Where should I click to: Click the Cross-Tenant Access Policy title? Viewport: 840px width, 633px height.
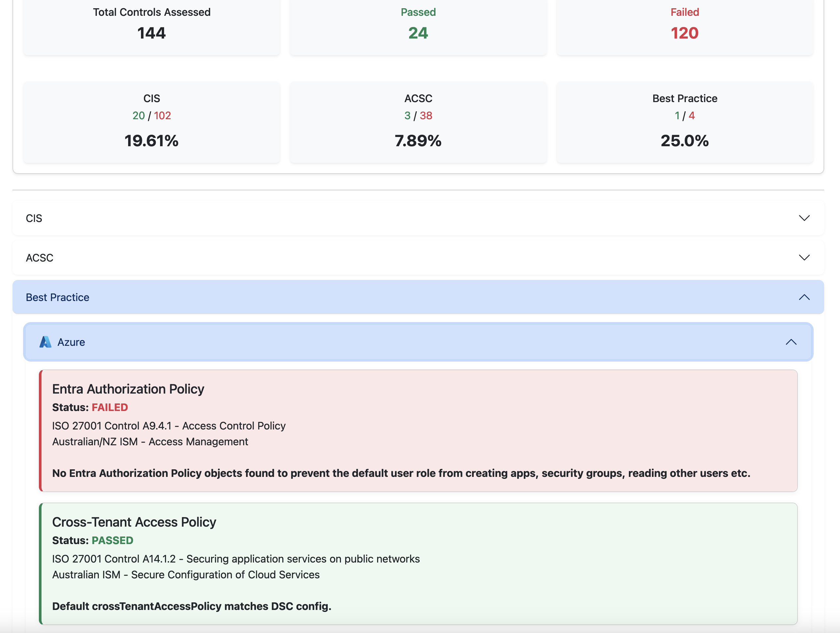(x=134, y=522)
